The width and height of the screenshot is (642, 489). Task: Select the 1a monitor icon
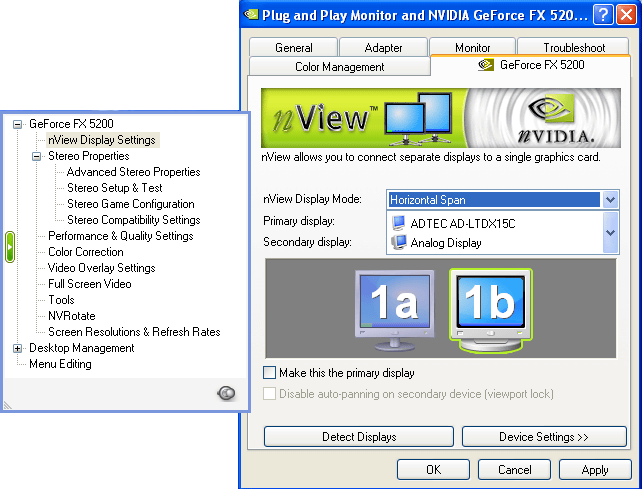(x=394, y=310)
